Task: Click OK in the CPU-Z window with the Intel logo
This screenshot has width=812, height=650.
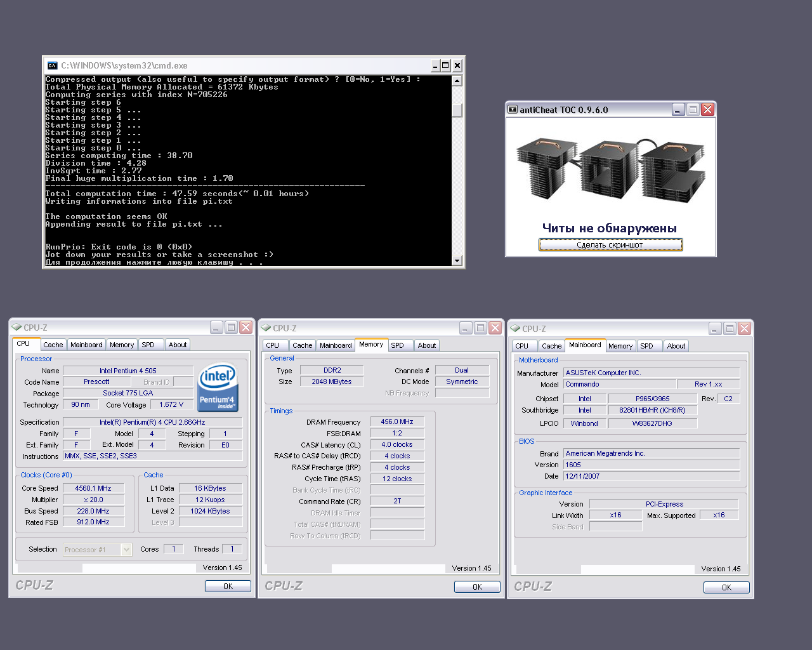Action: (x=228, y=587)
